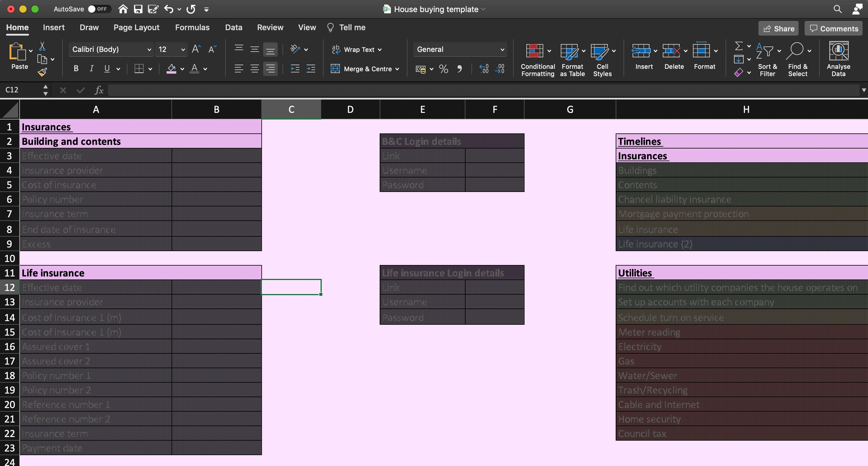Select the yellow fill color swatch
This screenshot has width=868, height=466.
171,69
